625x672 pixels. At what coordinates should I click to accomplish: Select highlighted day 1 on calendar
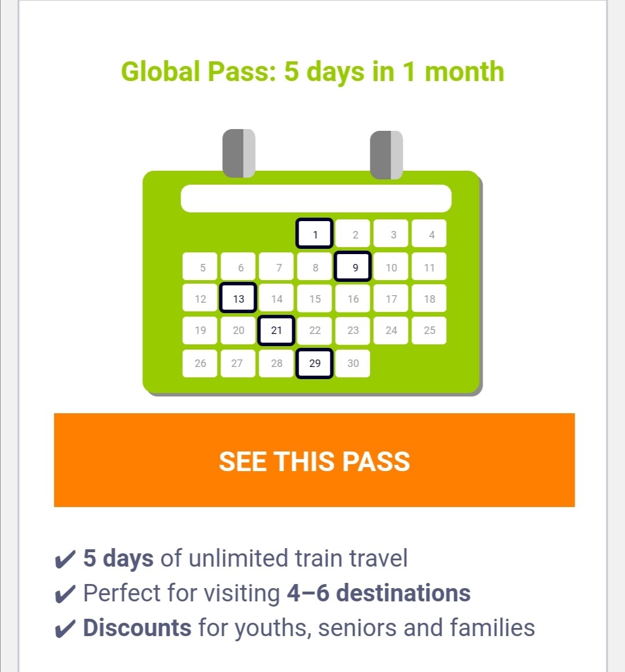(x=314, y=234)
